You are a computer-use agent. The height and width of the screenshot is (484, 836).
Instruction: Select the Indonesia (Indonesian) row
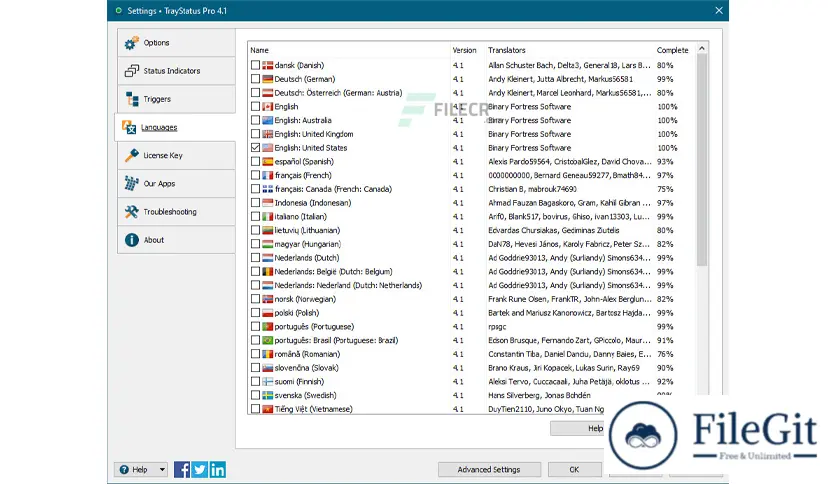coord(472,203)
